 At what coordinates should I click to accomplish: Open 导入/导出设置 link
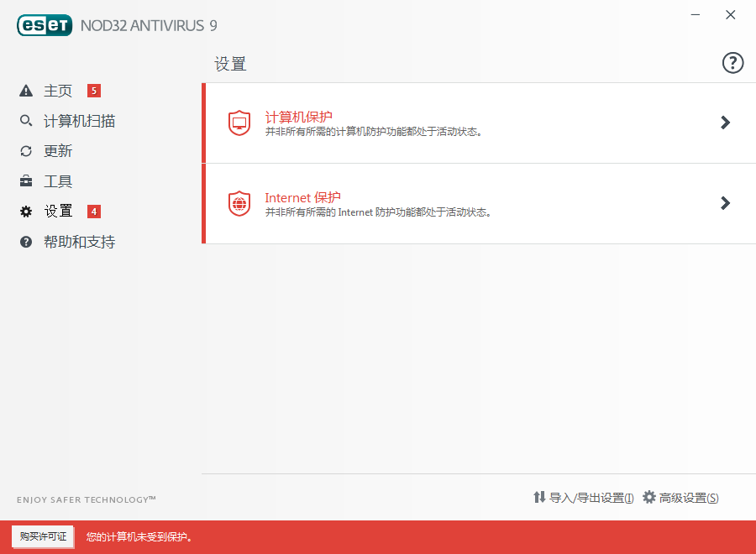coord(584,498)
